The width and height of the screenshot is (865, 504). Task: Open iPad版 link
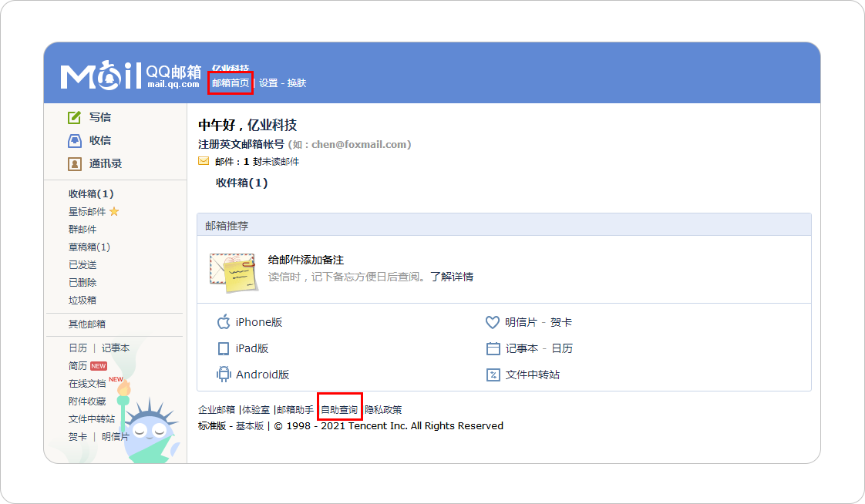tap(252, 348)
